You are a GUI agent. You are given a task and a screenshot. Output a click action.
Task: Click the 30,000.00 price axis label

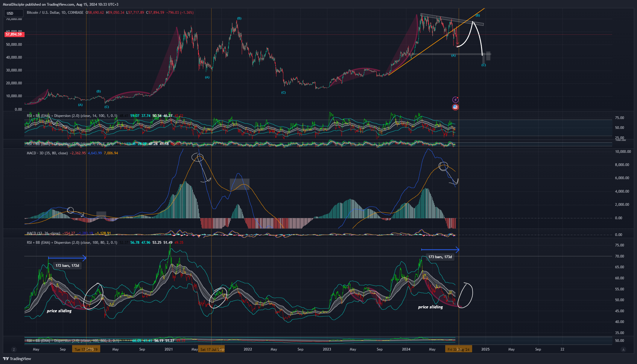coord(14,70)
